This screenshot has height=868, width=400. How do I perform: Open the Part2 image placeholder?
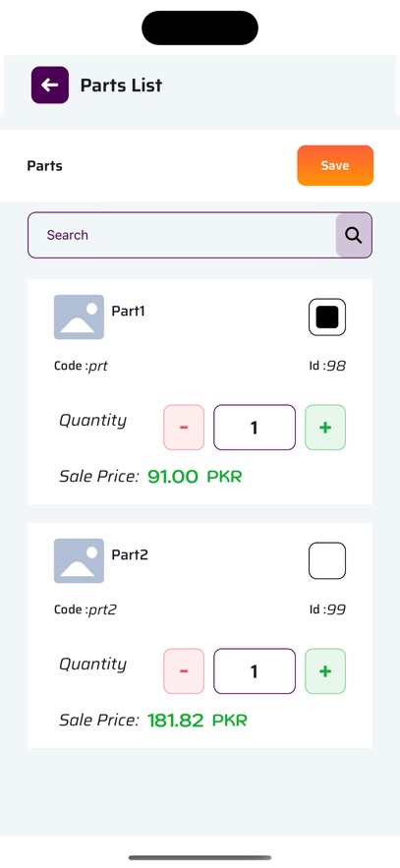pyautogui.click(x=79, y=560)
